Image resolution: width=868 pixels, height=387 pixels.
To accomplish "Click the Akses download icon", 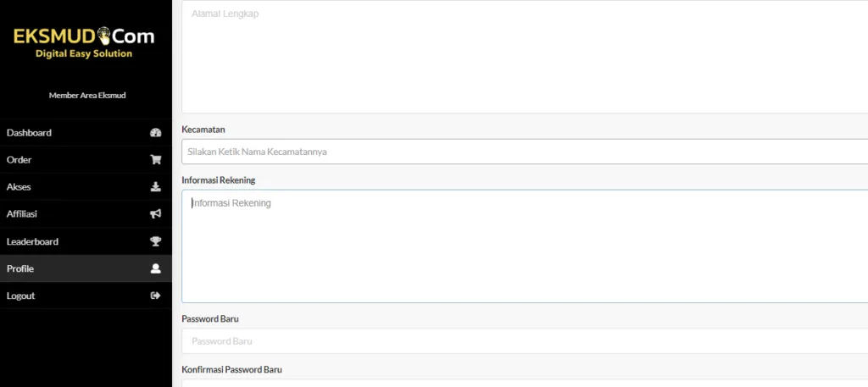I will point(155,187).
